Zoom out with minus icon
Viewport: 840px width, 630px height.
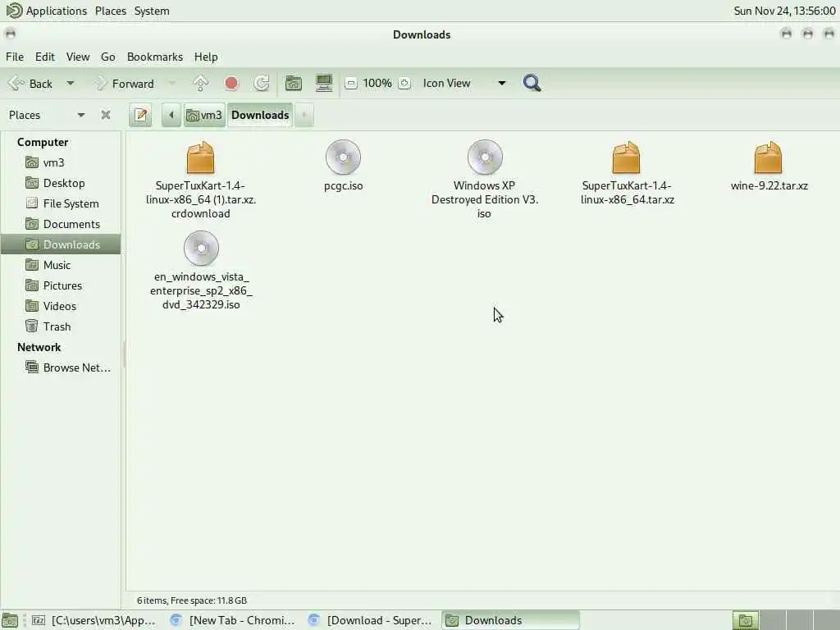[x=351, y=83]
